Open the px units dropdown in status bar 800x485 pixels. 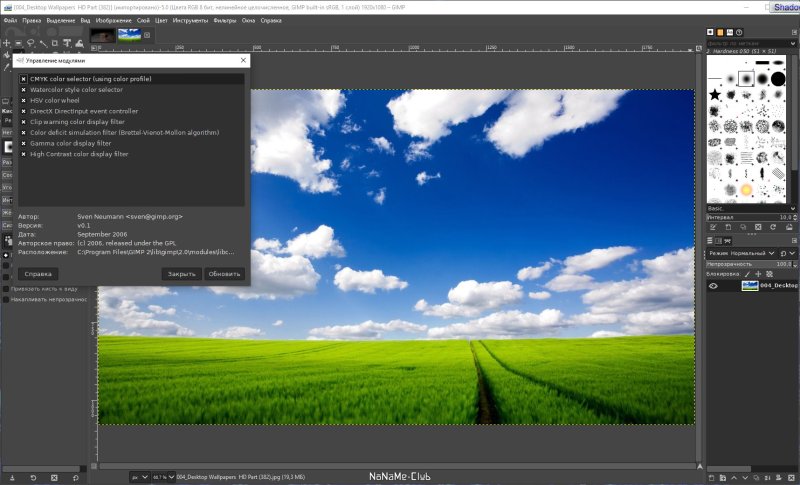pyautogui.click(x=140, y=477)
